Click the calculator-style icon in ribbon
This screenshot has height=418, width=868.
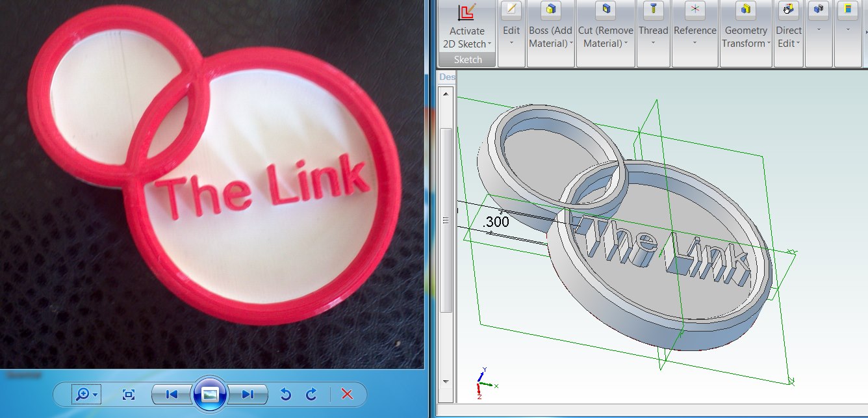847,9
